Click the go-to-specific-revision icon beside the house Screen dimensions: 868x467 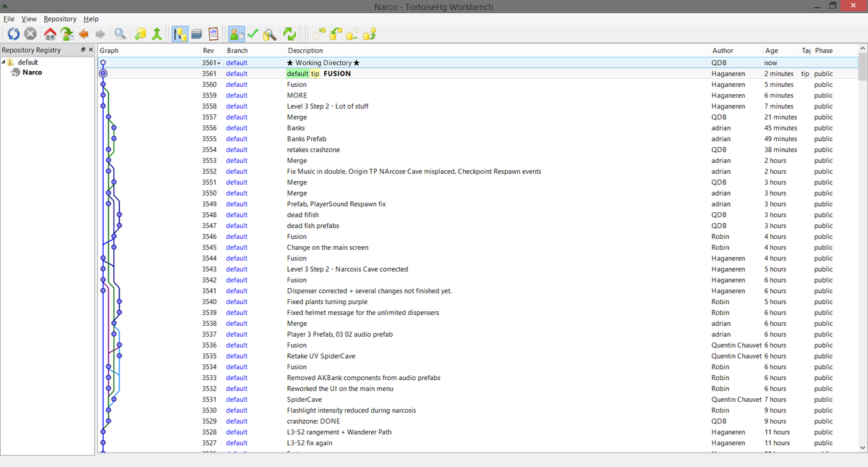point(67,34)
